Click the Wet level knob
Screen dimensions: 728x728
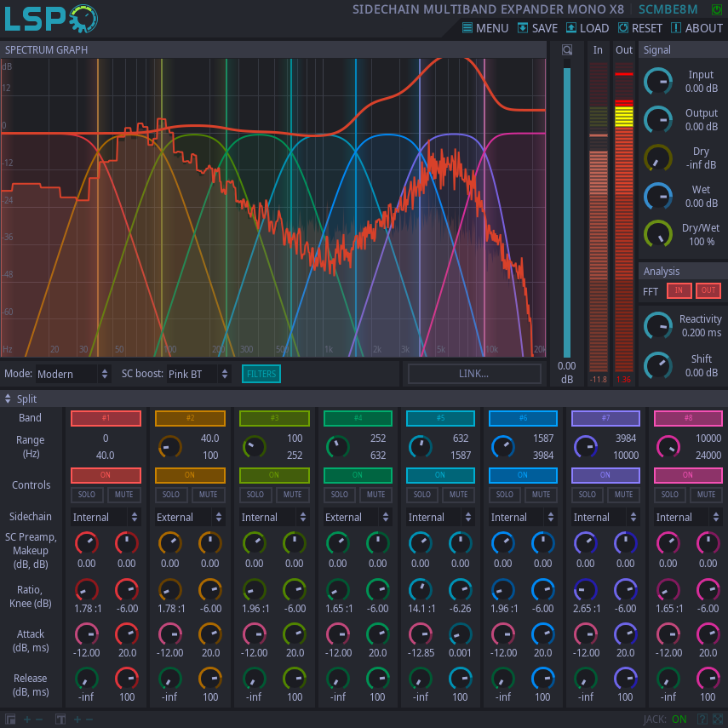point(658,197)
